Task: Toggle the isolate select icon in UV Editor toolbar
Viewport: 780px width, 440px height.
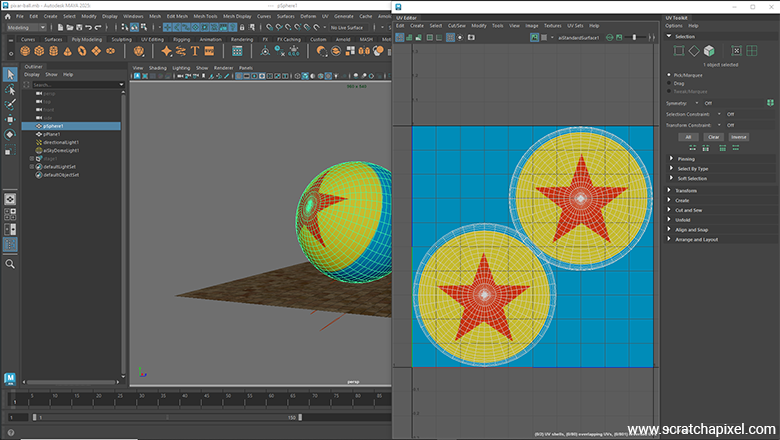Action: pos(460,37)
